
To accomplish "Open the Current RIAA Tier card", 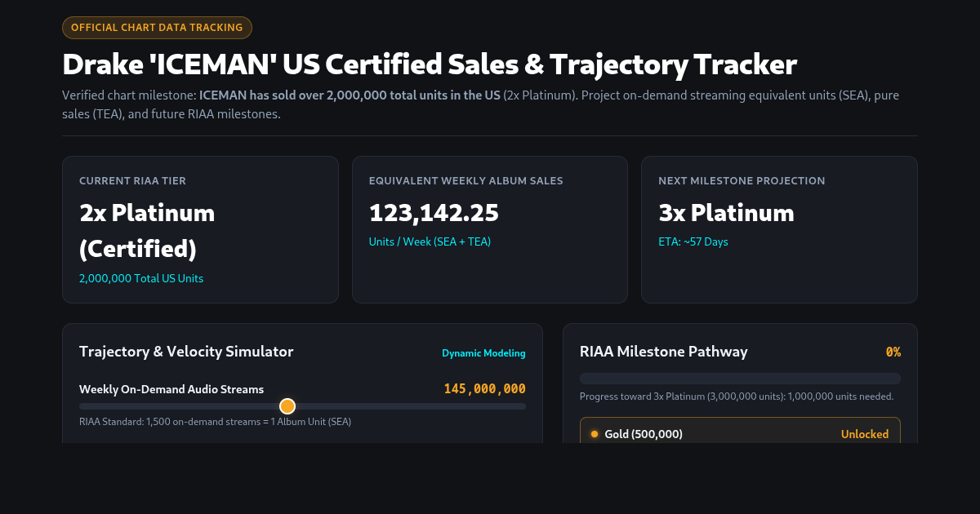I will [x=200, y=230].
